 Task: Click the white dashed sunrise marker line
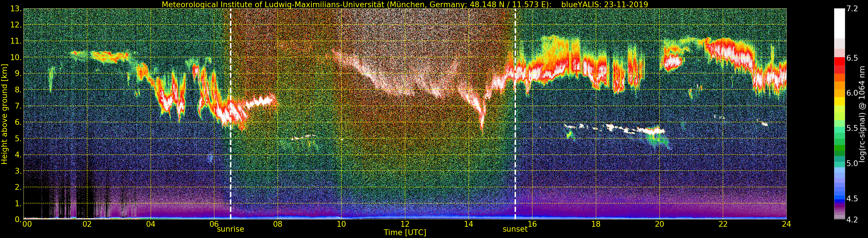pos(231,114)
